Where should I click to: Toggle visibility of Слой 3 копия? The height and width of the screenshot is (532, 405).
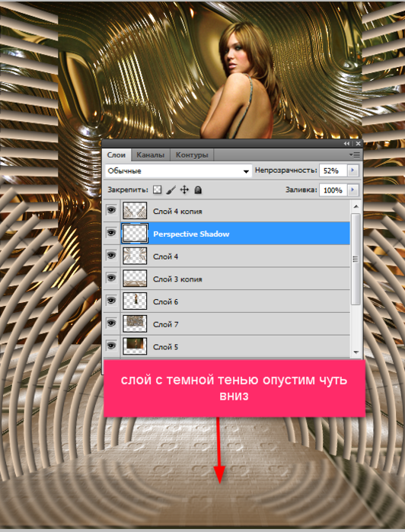(111, 279)
